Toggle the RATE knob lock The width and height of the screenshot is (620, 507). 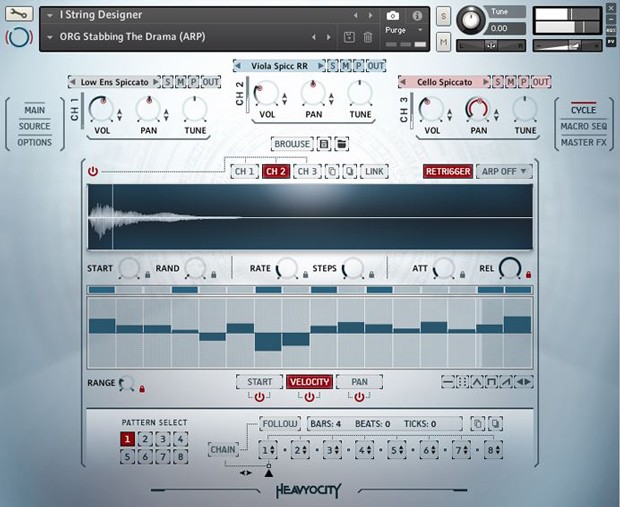305,274
